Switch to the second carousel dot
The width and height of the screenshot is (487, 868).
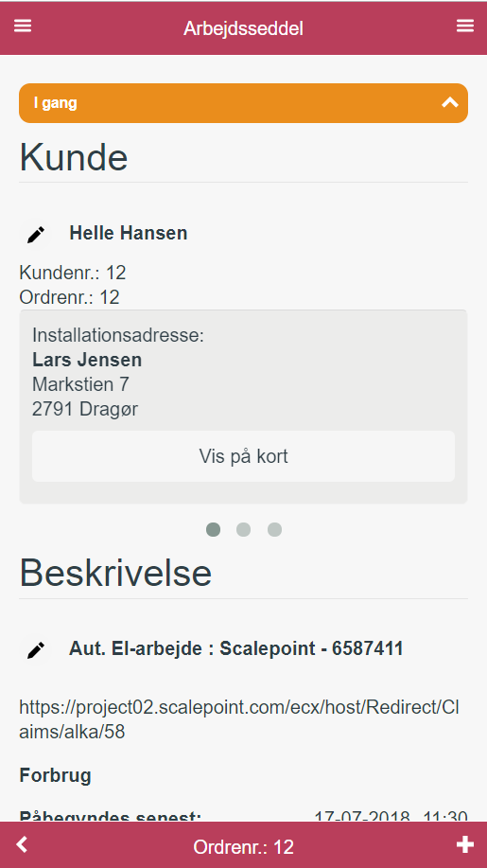pos(243,530)
